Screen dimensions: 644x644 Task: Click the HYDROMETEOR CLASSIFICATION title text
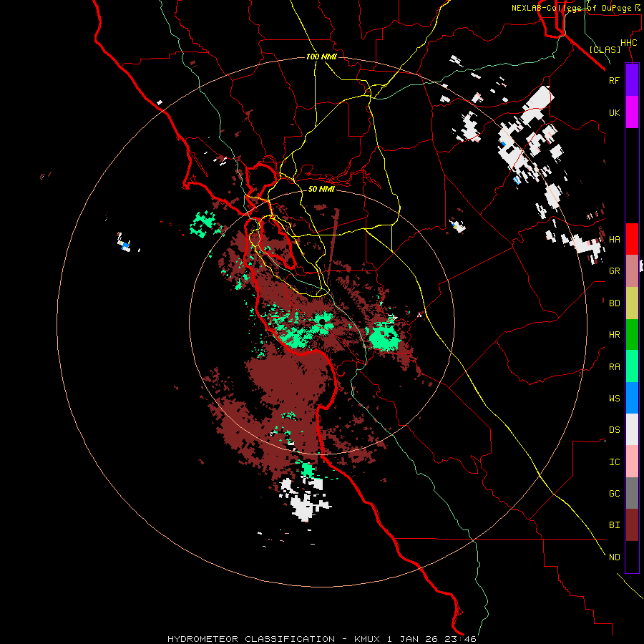coord(251,639)
